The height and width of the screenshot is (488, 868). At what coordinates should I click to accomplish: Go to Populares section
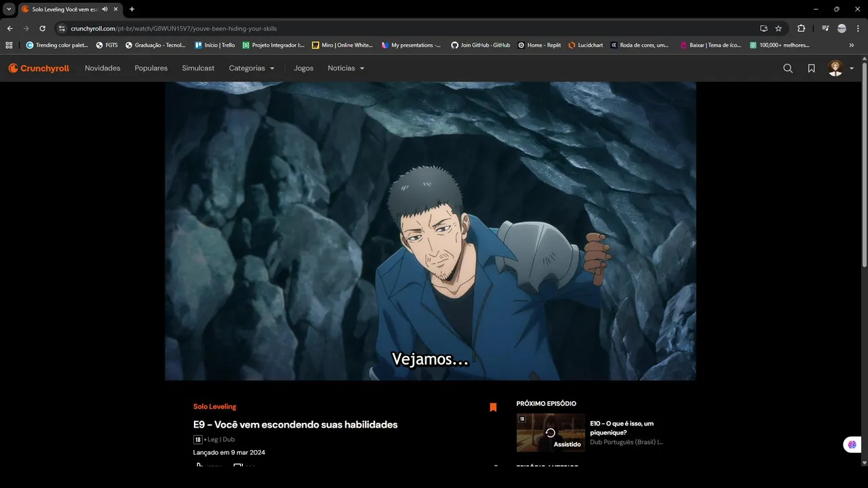[x=151, y=68]
